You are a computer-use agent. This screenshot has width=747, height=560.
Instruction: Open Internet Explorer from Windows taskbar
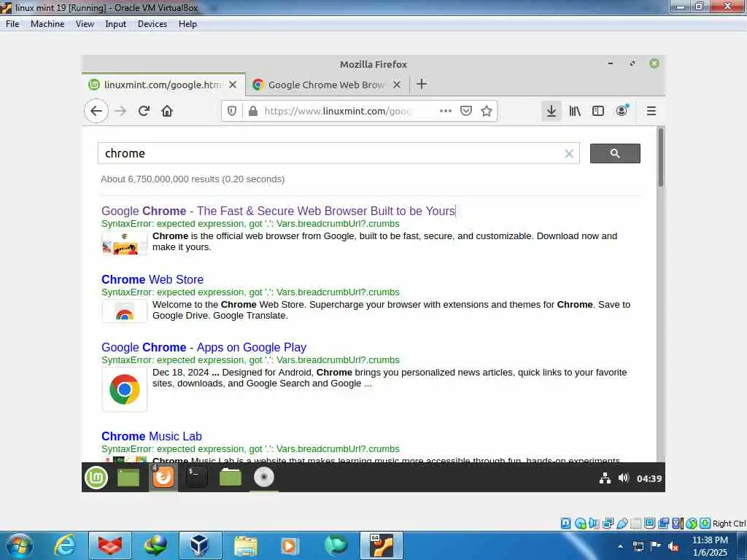(x=64, y=545)
